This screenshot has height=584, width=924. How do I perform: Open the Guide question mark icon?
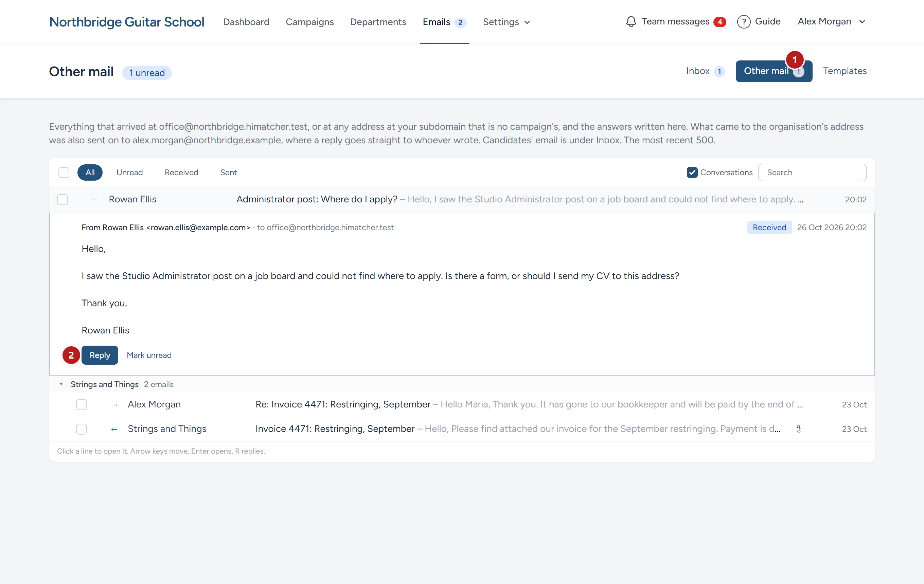tap(744, 22)
